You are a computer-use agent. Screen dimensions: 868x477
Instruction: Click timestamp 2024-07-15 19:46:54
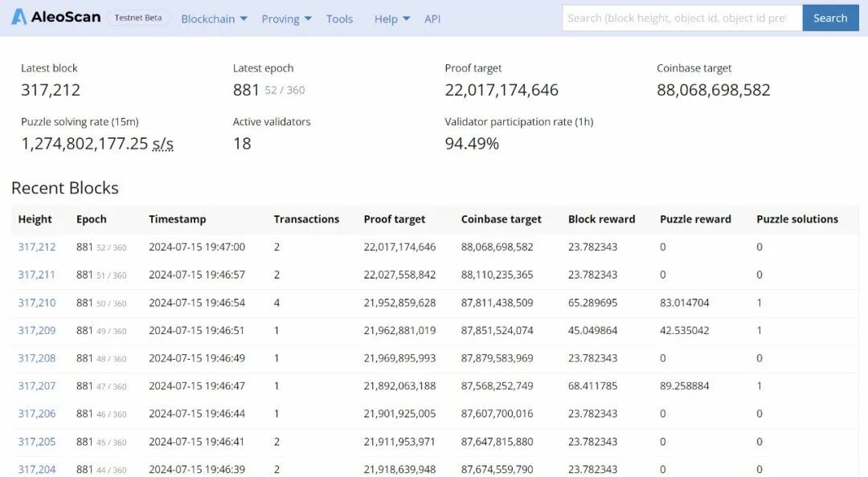pos(197,303)
